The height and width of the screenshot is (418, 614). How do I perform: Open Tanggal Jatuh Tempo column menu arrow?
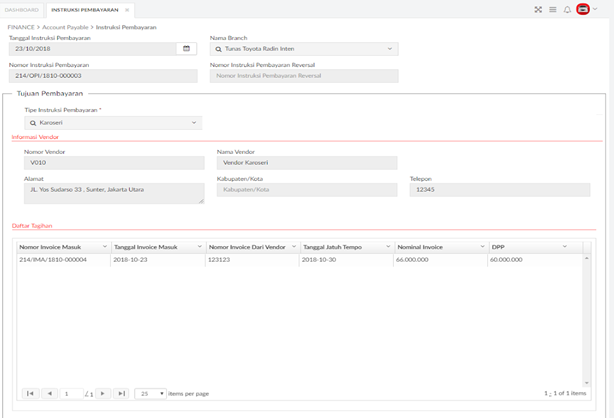point(388,246)
